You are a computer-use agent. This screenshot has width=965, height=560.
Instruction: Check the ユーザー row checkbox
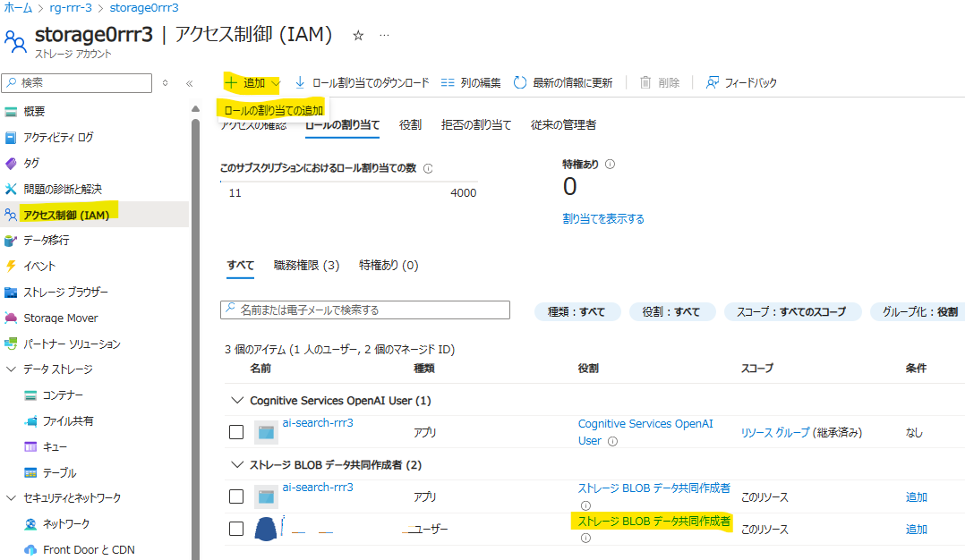[236, 529]
